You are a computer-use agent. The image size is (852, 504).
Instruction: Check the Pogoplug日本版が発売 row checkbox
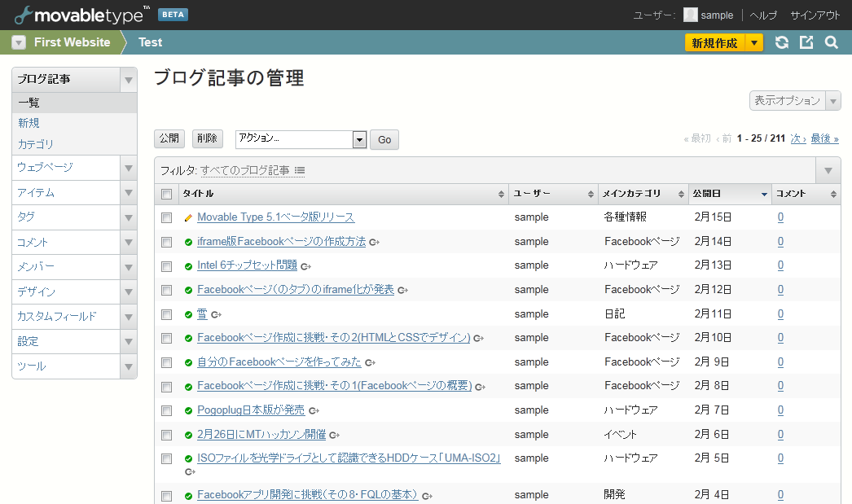(166, 410)
